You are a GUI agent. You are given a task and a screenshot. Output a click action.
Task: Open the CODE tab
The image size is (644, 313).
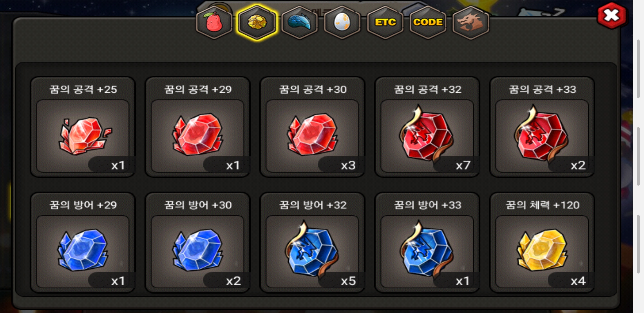428,23
